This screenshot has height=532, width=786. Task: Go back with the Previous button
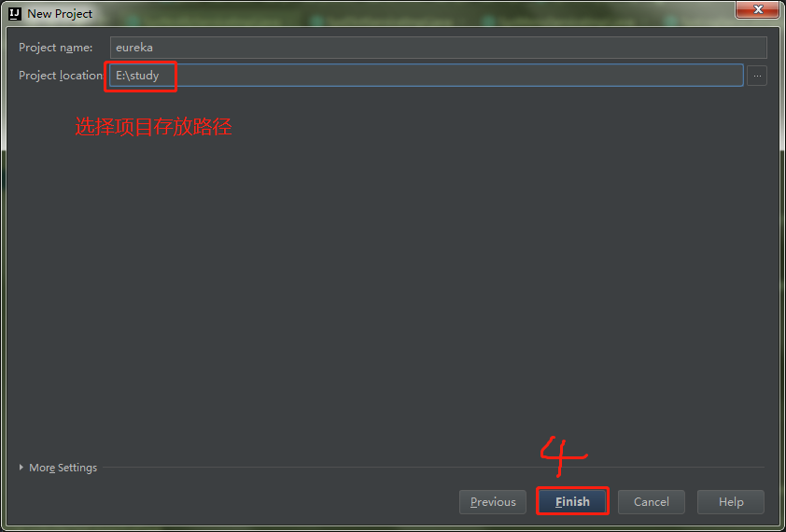[x=493, y=502]
